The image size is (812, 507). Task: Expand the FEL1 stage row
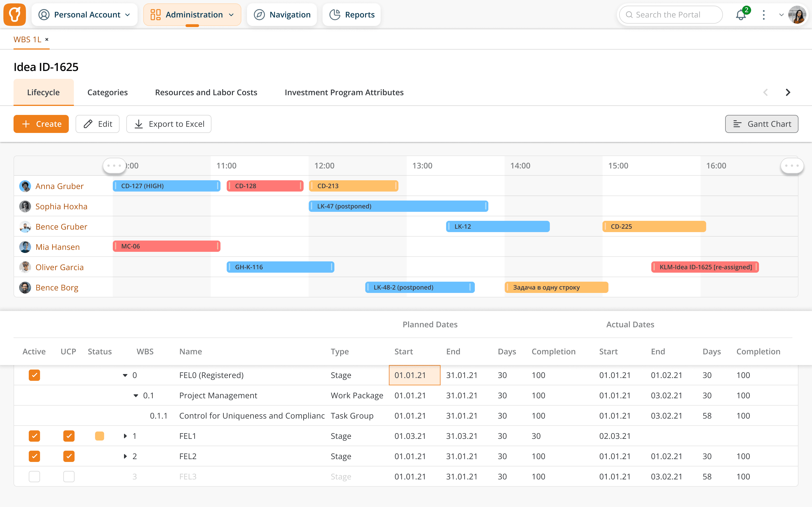coord(125,436)
